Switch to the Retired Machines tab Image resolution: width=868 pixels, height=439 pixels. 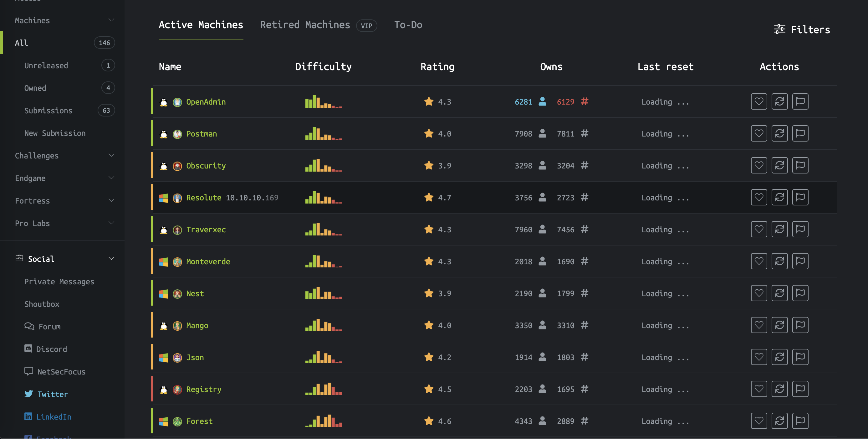pos(304,25)
